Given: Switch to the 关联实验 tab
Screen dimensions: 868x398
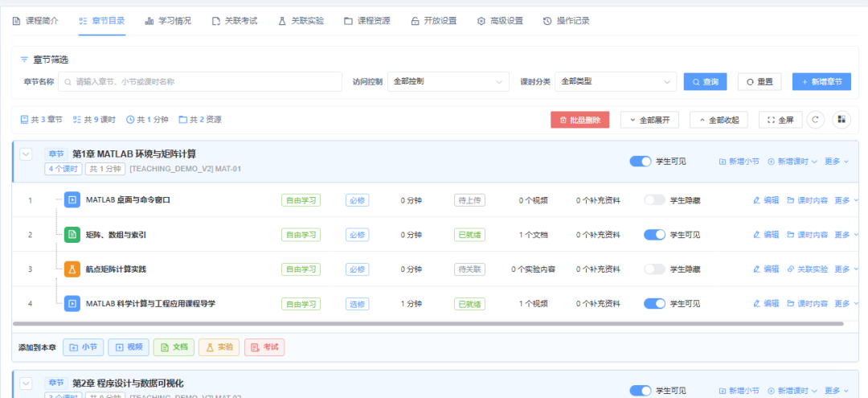Looking at the screenshot, I should (301, 21).
